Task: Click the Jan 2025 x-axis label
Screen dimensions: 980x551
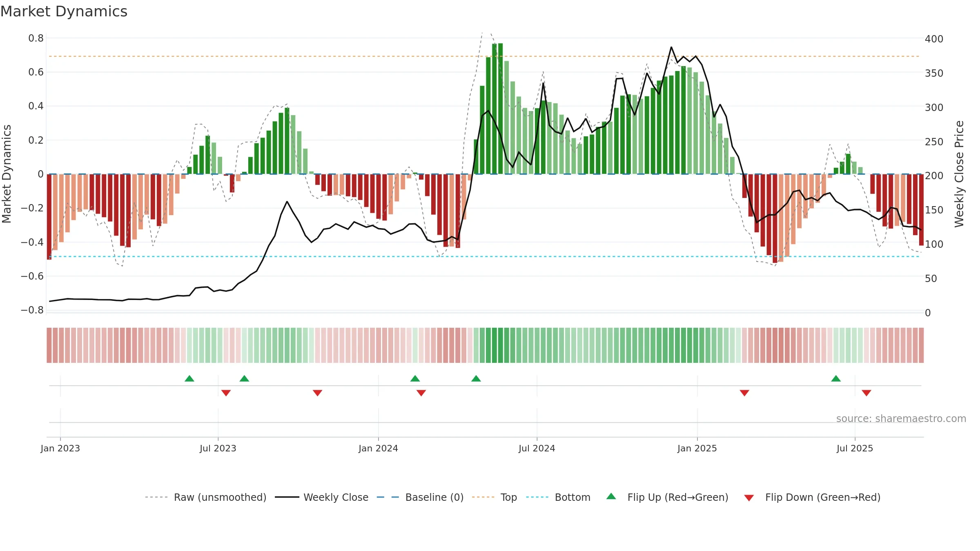Action: (x=697, y=448)
